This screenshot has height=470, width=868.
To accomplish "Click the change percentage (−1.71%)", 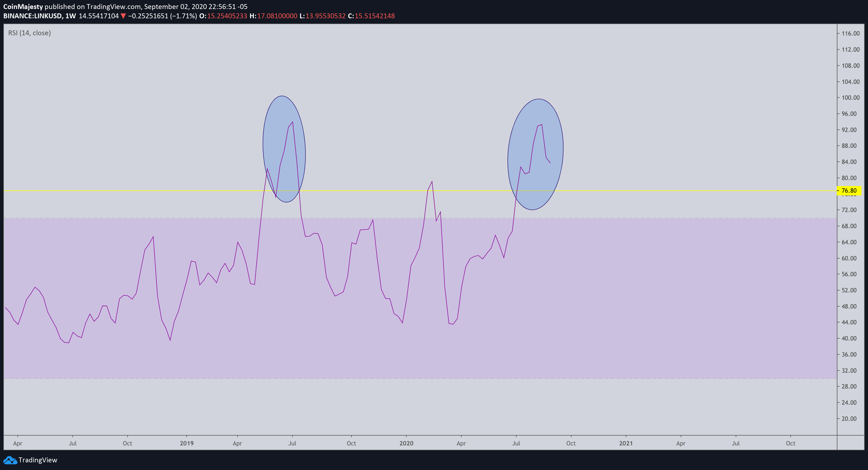I will (x=184, y=16).
